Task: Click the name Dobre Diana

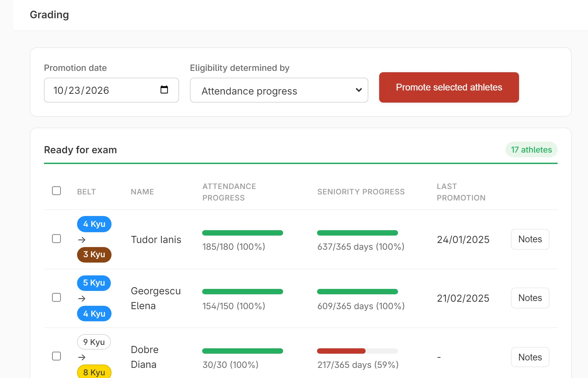Action: 145,357
